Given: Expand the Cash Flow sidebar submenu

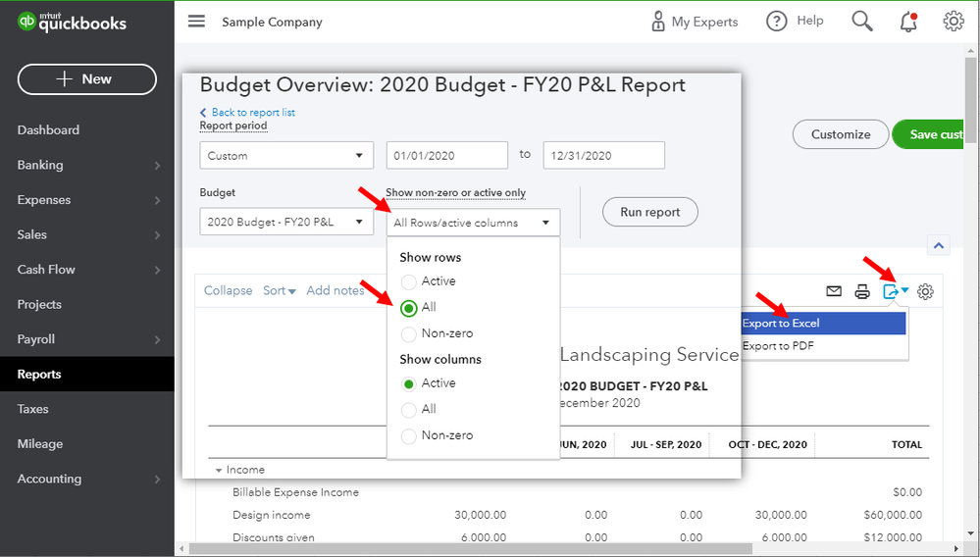Looking at the screenshot, I should tap(157, 270).
